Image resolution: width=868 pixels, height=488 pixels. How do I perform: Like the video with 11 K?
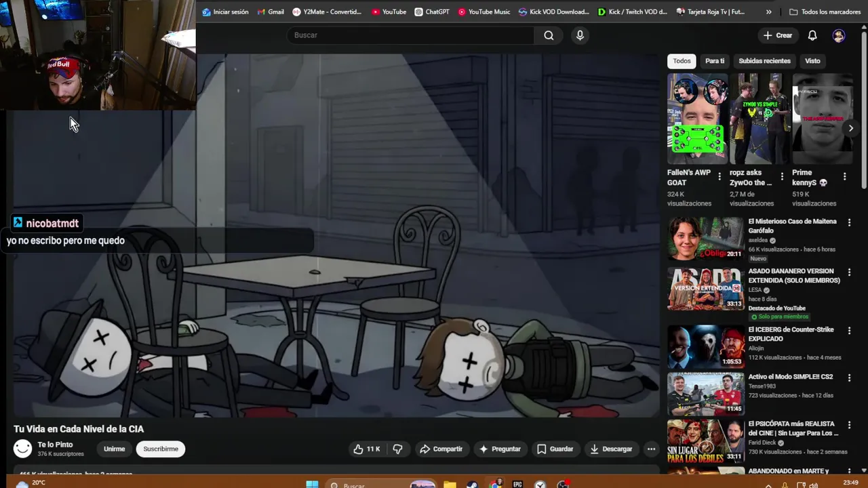pos(366,449)
